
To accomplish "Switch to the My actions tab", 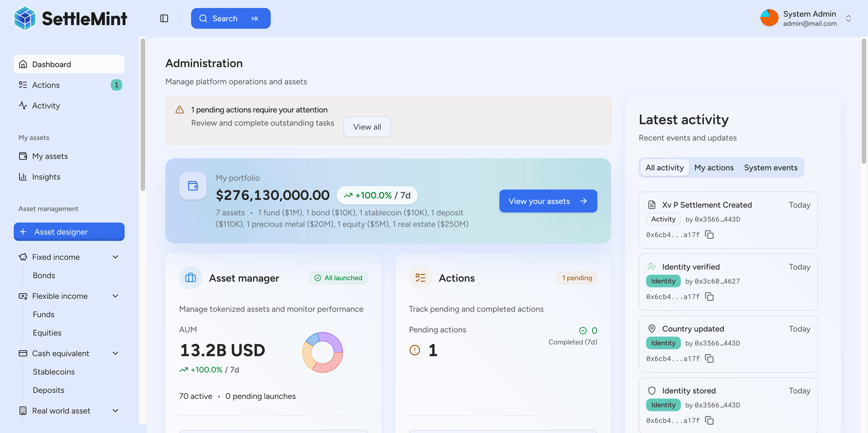I will (x=713, y=167).
